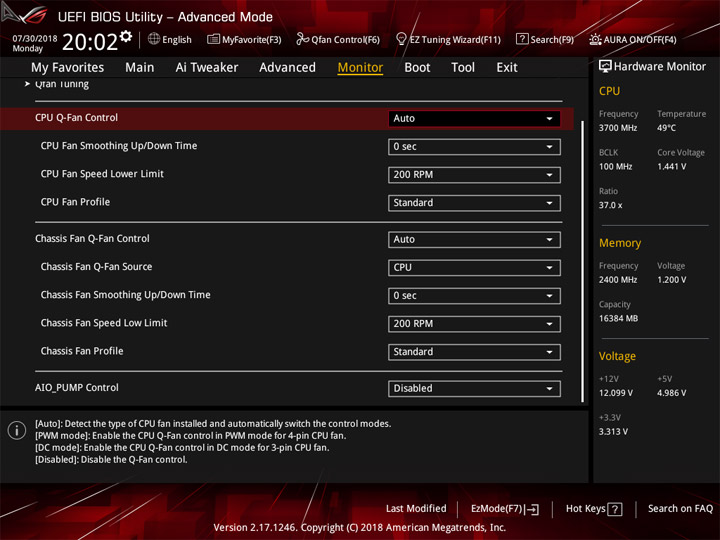Expand the Qfan Tuning submenu arrow

pyautogui.click(x=27, y=84)
